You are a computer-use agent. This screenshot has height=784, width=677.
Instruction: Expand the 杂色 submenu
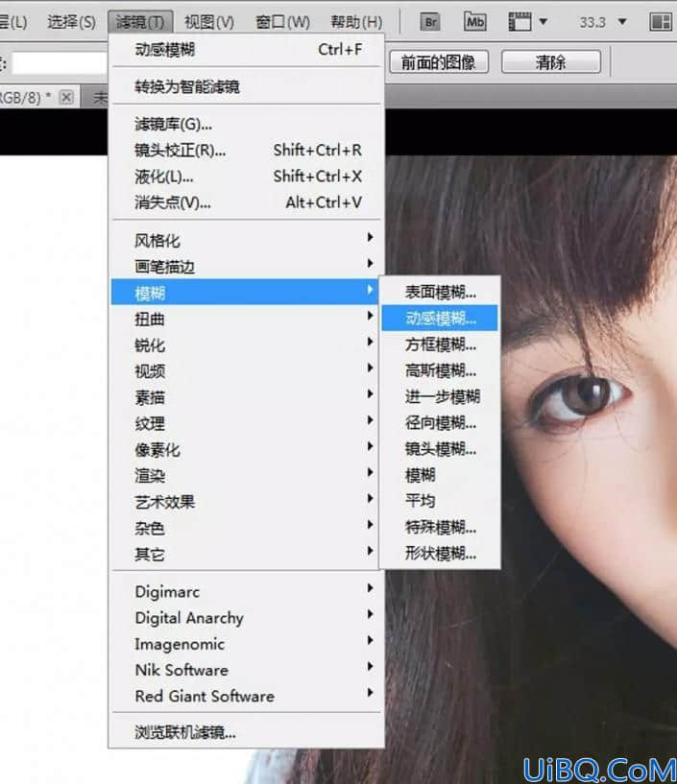tap(247, 528)
